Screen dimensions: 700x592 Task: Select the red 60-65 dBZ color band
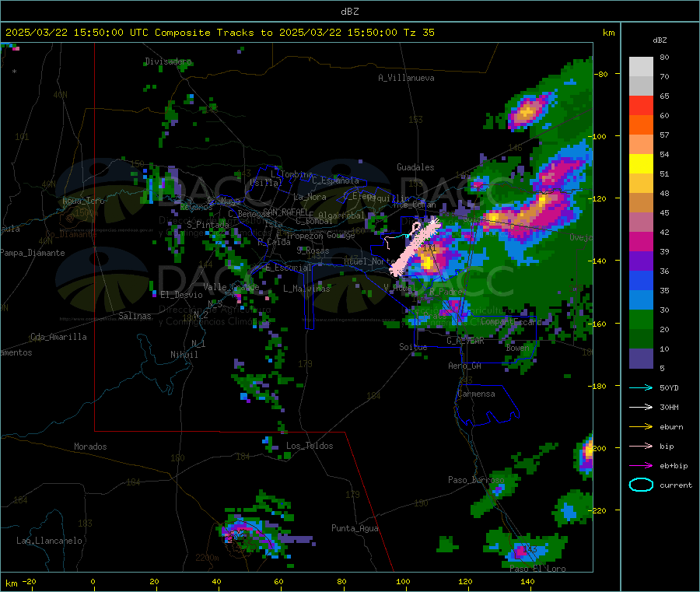click(641, 105)
